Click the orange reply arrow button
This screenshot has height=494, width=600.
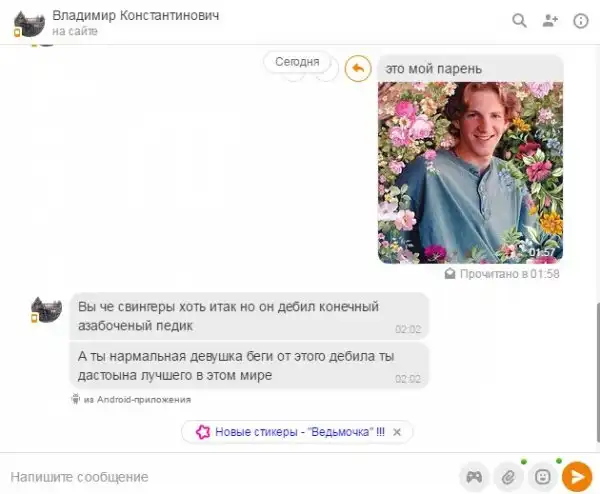click(358, 69)
